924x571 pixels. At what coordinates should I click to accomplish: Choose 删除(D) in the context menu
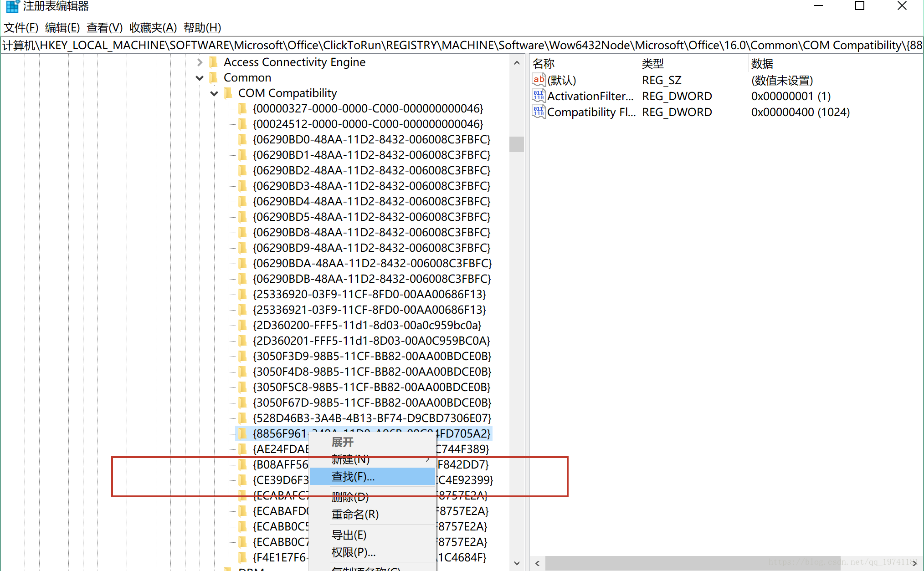pyautogui.click(x=372, y=497)
